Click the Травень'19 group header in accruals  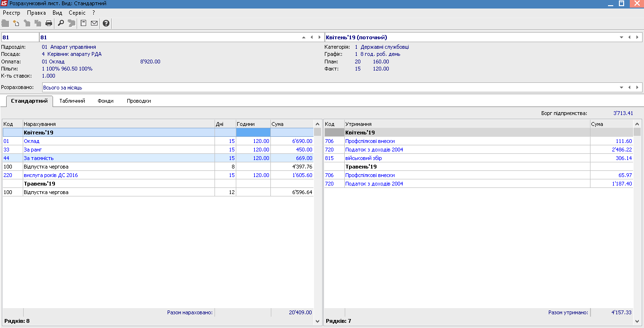coord(158,184)
